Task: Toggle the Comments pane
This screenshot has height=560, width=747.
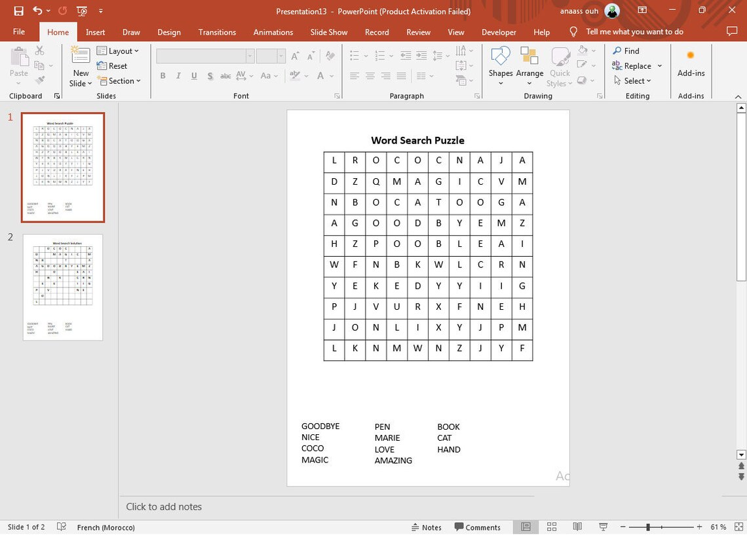Action: coord(478,527)
